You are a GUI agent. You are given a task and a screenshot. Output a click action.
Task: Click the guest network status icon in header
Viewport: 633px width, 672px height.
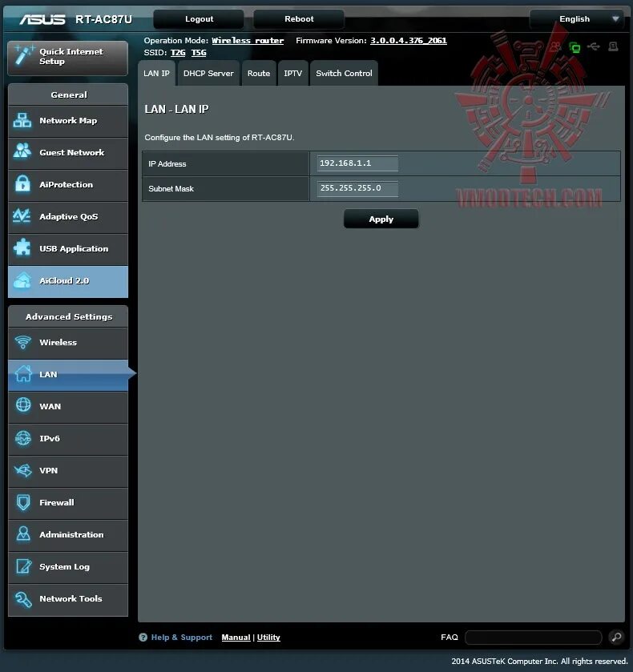coord(556,46)
